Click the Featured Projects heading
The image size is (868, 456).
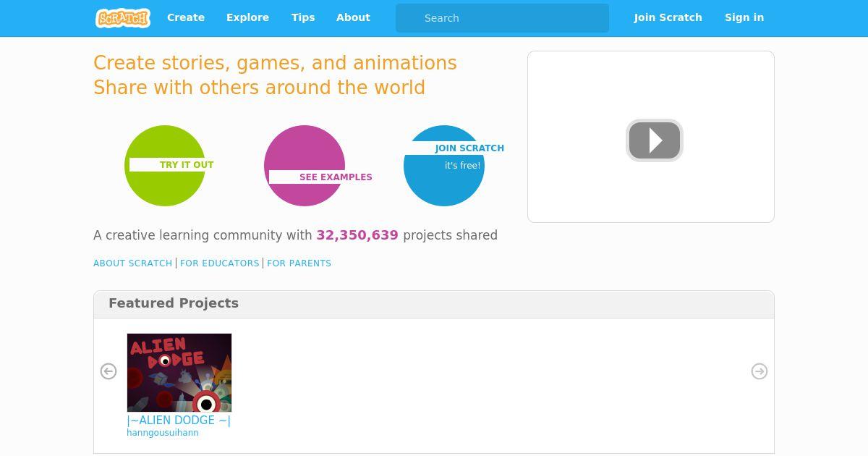[x=174, y=303]
